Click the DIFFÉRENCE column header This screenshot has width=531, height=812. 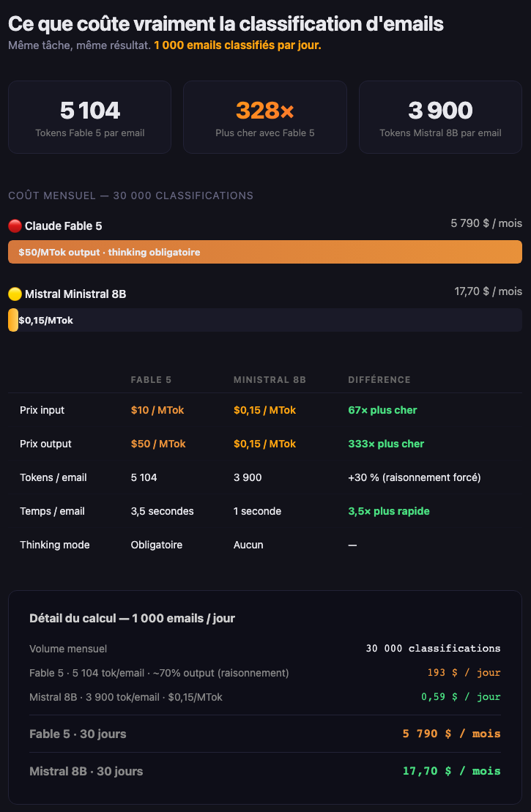(x=379, y=379)
